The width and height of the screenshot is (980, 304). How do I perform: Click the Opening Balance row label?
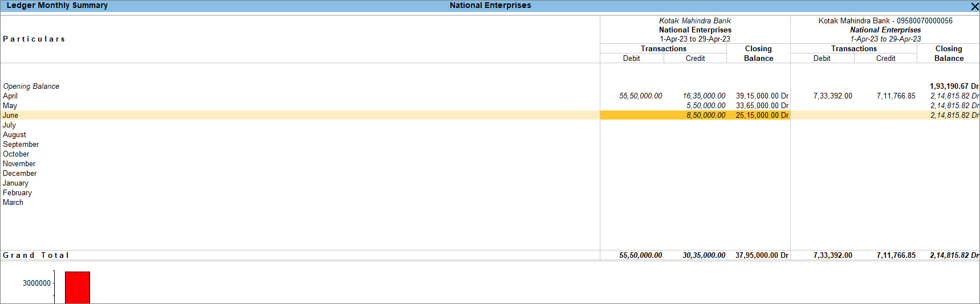pyautogui.click(x=31, y=87)
